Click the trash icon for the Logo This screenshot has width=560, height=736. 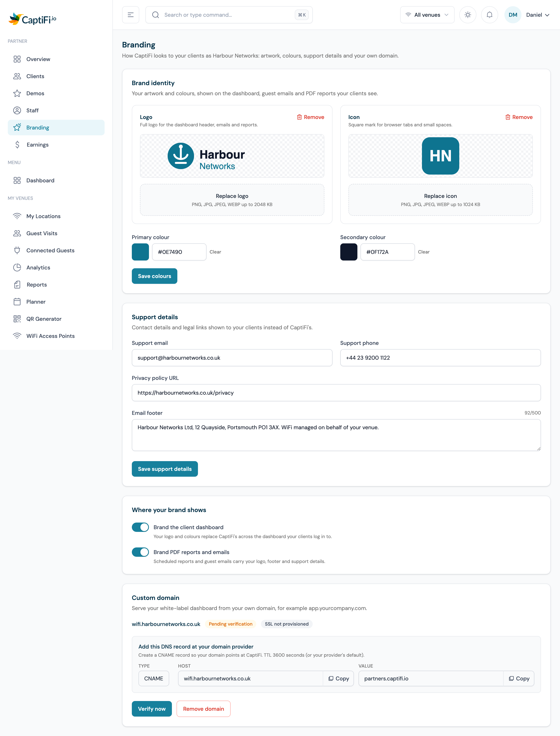[x=299, y=117]
